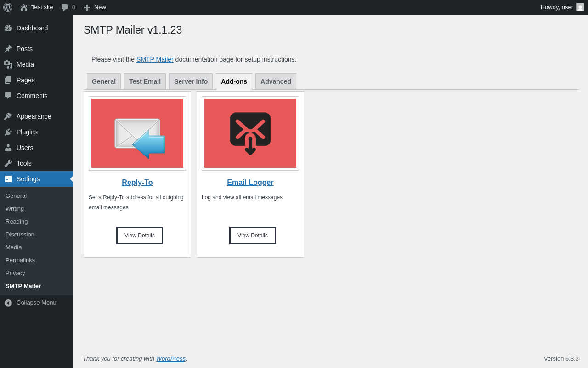Click the SMTP Mailer v1.1.23 heading
Viewport: 588px width, 368px height.
point(133,30)
